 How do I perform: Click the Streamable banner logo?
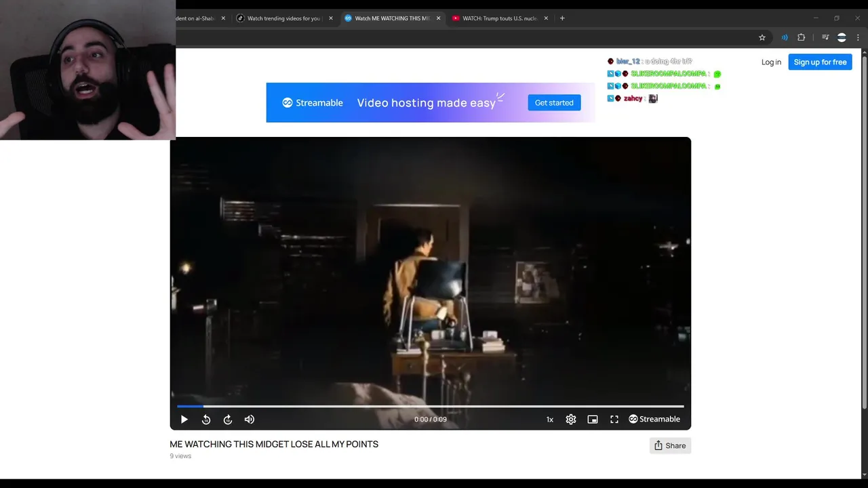[x=313, y=103]
